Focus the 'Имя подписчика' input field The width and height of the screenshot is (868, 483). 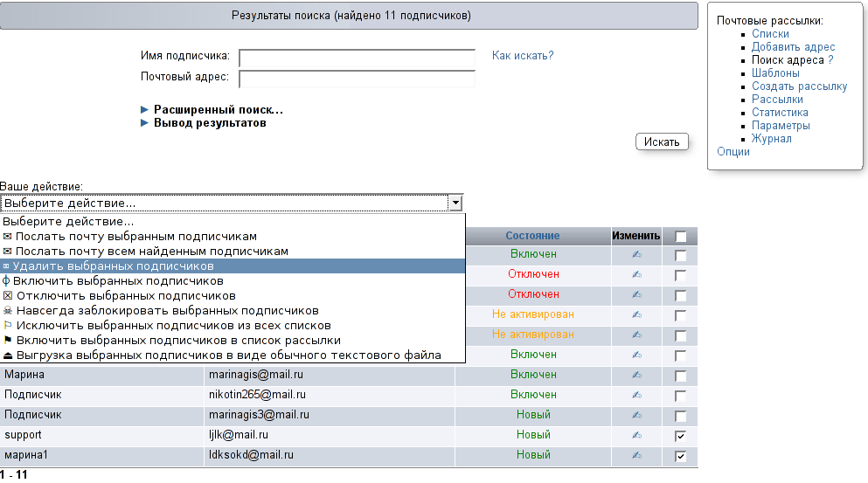[357, 58]
